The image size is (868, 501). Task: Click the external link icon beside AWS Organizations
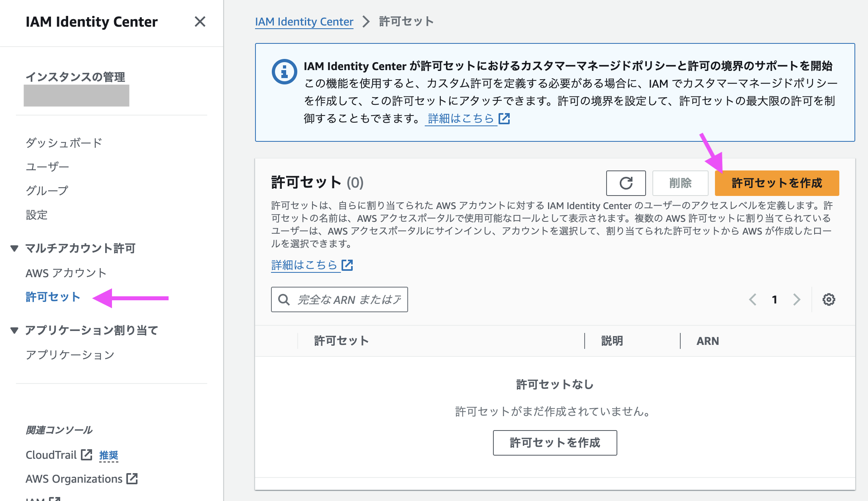click(132, 479)
